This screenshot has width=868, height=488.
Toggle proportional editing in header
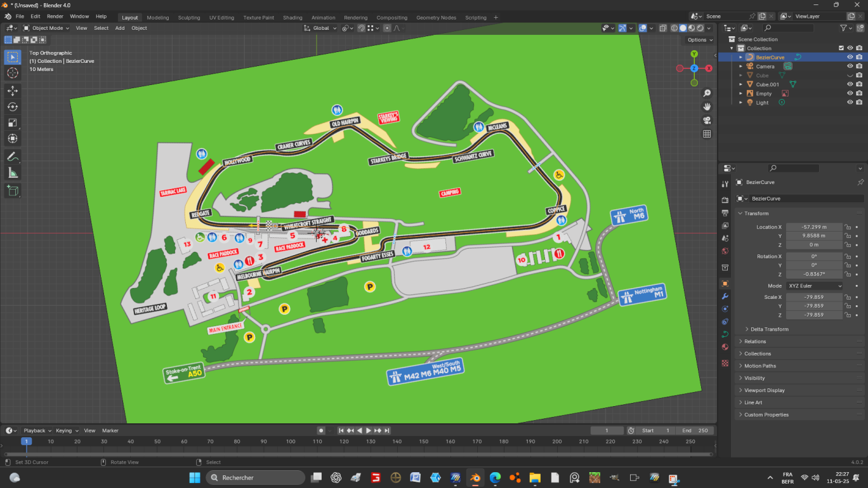point(387,28)
